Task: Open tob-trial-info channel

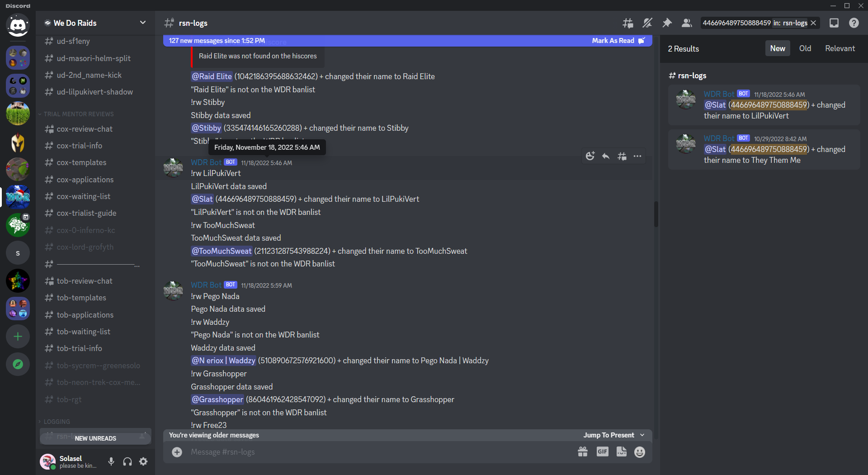Action: coord(95,348)
